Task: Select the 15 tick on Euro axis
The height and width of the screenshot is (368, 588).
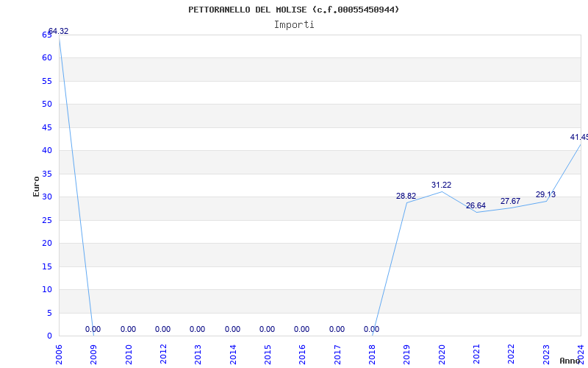Action: 47,266
